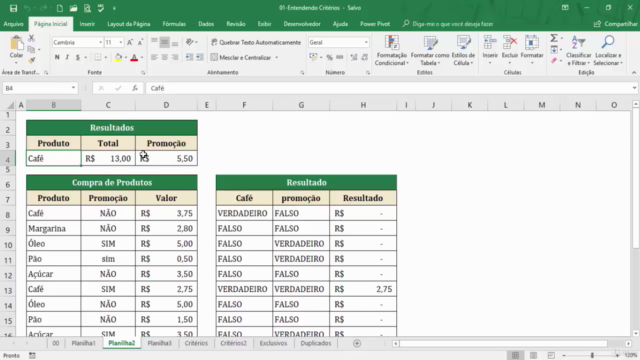This screenshot has width=640, height=360.
Task: Open the Geral number format dropdown
Action: point(366,42)
